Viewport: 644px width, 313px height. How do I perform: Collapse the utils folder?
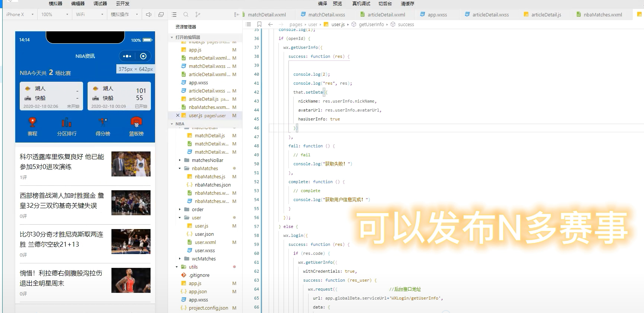[177, 267]
